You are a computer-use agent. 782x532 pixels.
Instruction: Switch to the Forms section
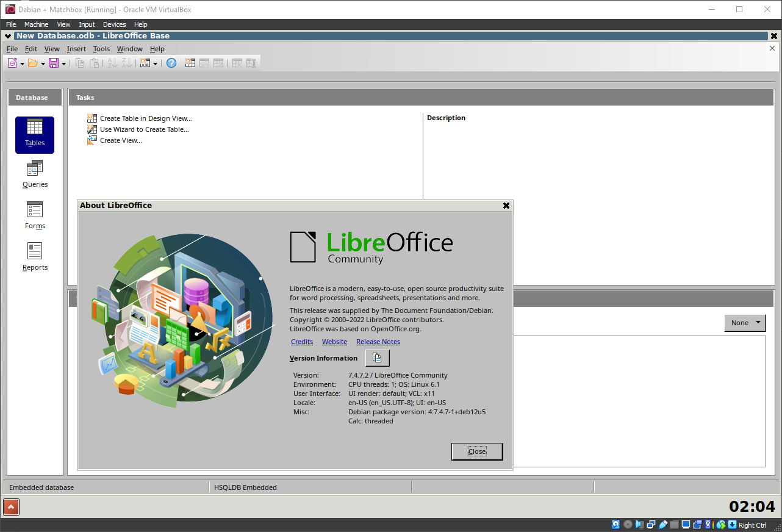click(35, 216)
